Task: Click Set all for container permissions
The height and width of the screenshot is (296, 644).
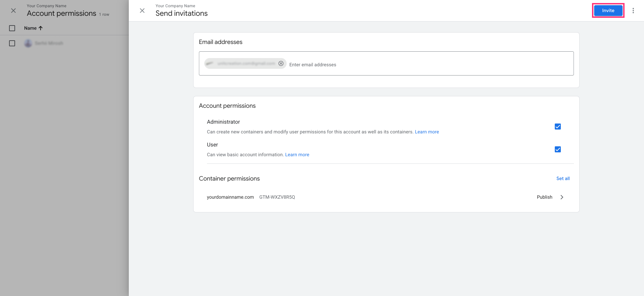Action: tap(563, 179)
